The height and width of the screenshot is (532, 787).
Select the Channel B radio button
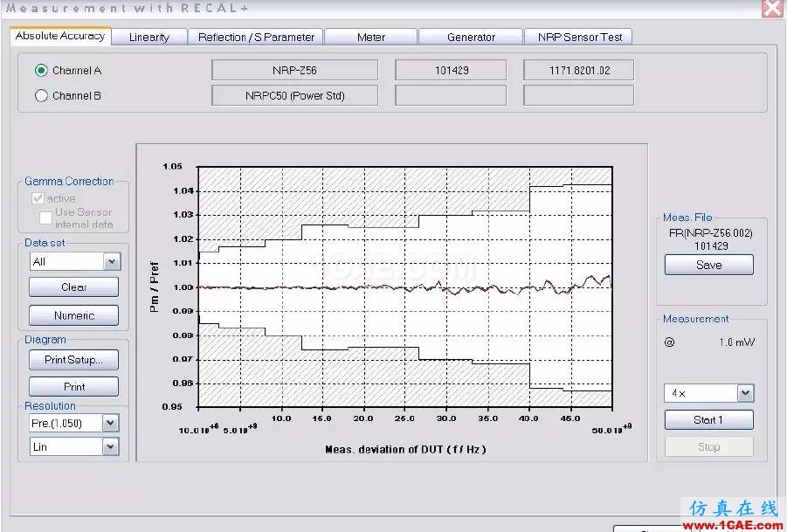(x=41, y=95)
